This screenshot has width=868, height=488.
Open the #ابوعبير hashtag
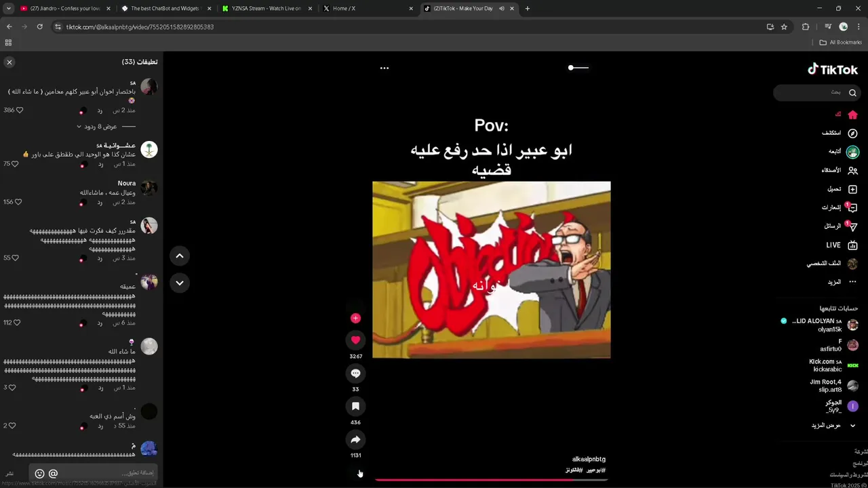596,470
